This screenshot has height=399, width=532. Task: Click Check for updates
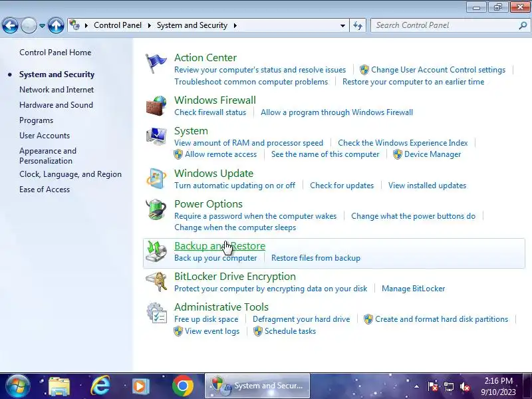(x=342, y=186)
